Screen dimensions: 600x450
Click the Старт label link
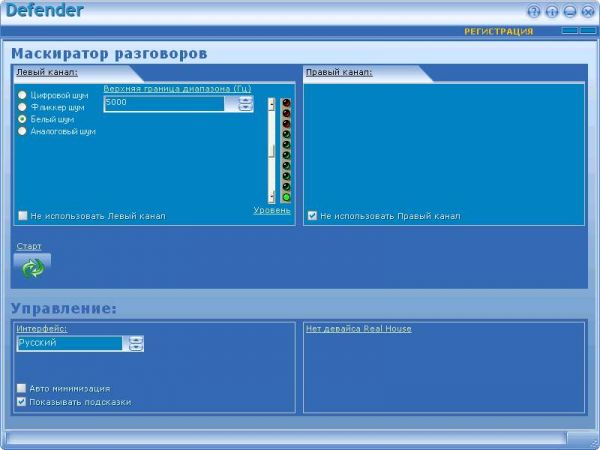(x=29, y=246)
